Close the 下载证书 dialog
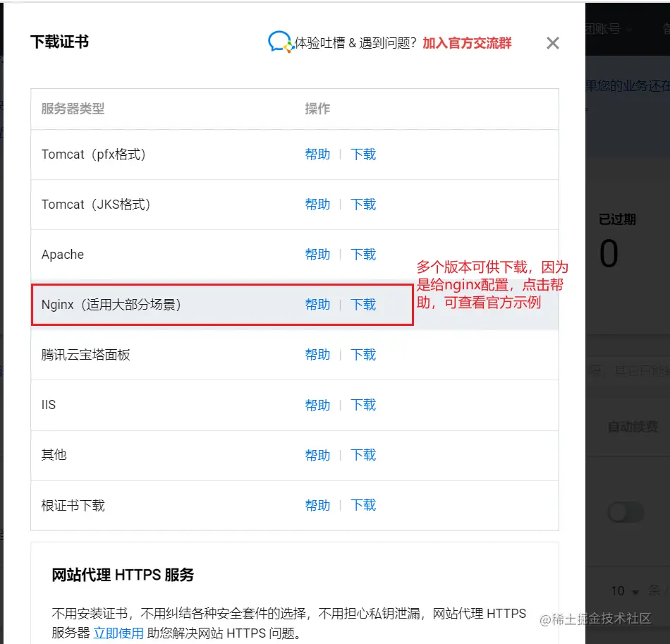Screen dimensions: 670x644 (x=552, y=43)
